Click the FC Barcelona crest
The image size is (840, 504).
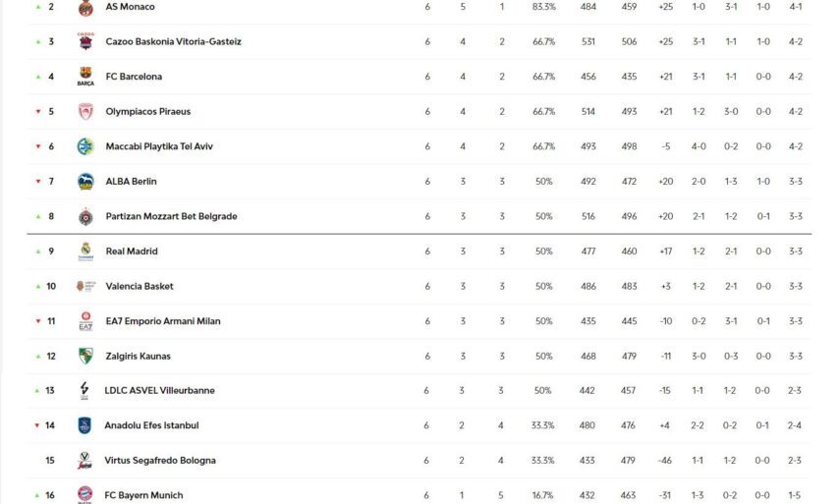[85, 77]
